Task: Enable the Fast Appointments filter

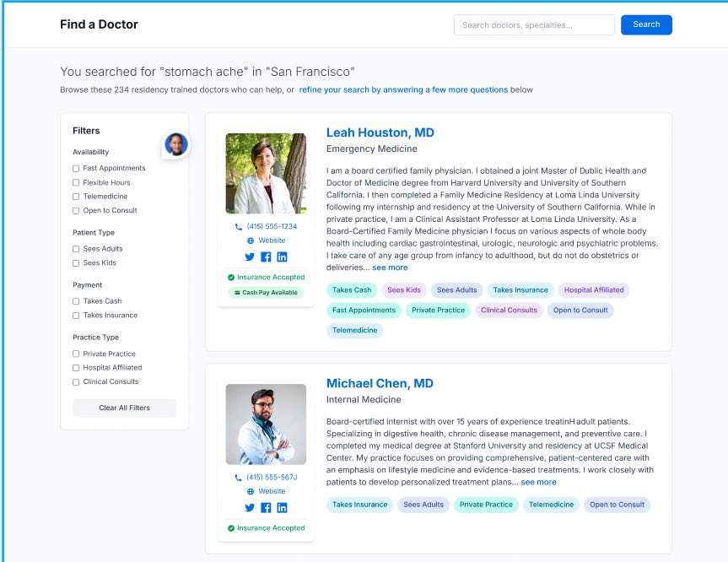Action: pos(74,167)
